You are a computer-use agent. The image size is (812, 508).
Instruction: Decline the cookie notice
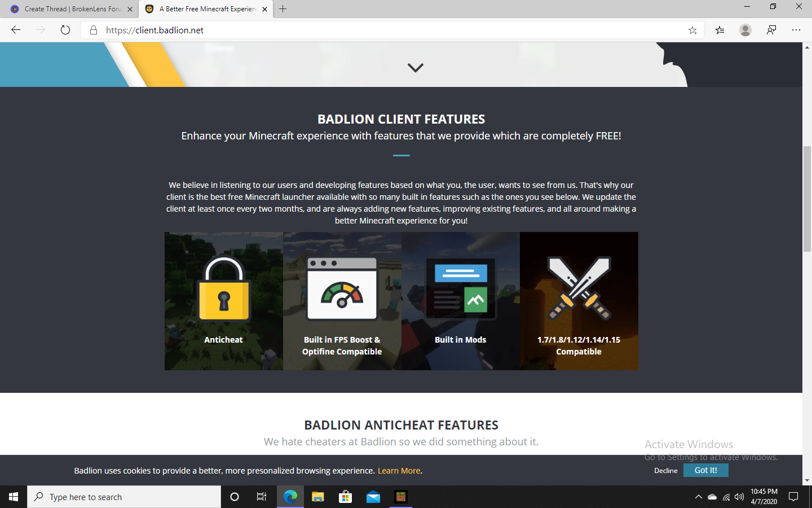coord(666,471)
